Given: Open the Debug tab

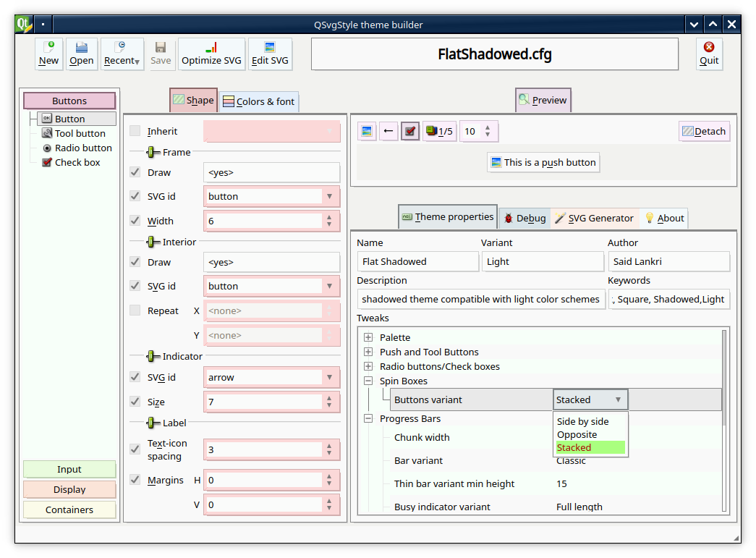Looking at the screenshot, I should pos(525,218).
